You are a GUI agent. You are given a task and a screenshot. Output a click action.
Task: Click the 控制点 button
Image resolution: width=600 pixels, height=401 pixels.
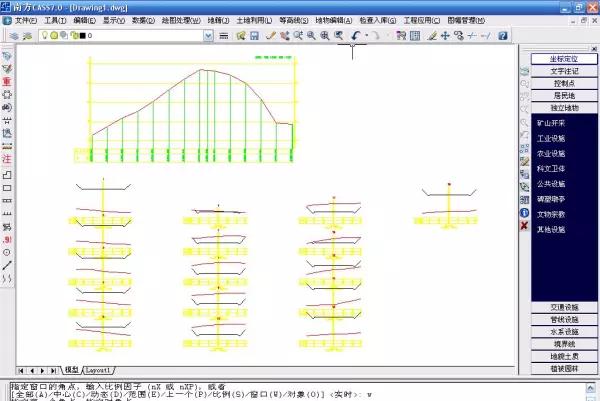[564, 83]
